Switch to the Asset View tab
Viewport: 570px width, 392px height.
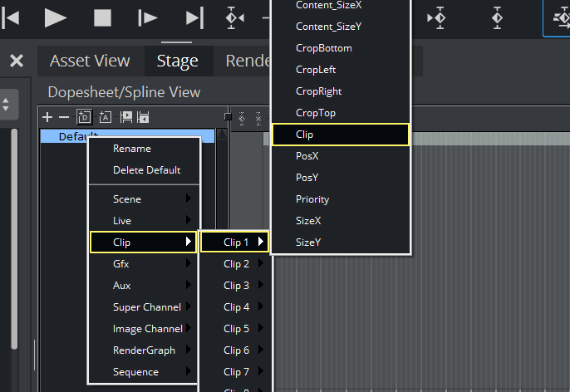(90, 61)
